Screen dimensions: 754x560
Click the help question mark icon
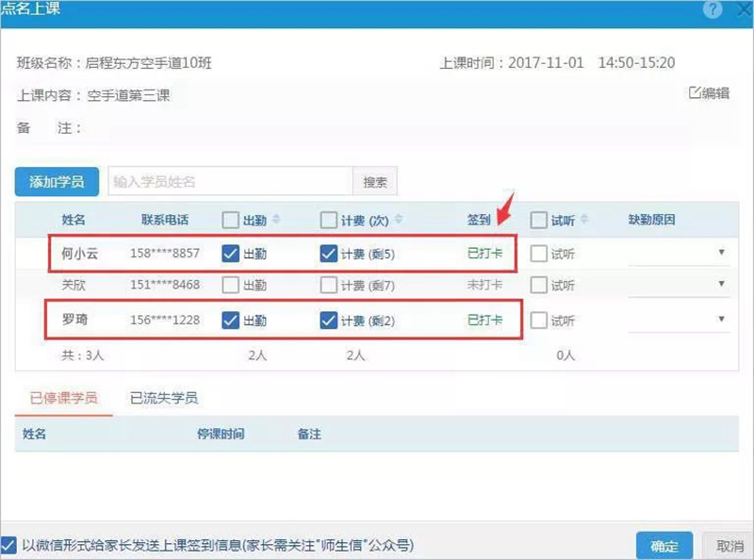click(713, 8)
